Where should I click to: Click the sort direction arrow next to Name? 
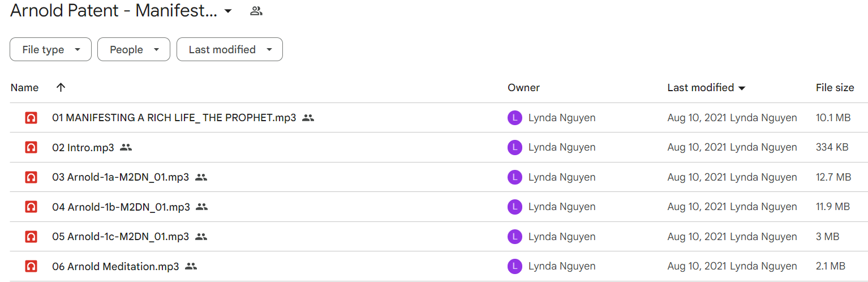(61, 87)
